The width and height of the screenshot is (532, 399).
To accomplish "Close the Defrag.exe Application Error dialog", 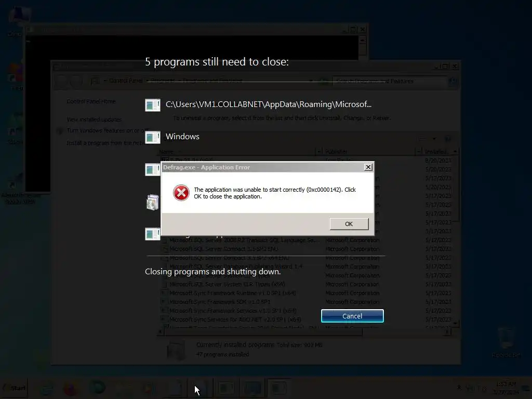I will tap(368, 167).
